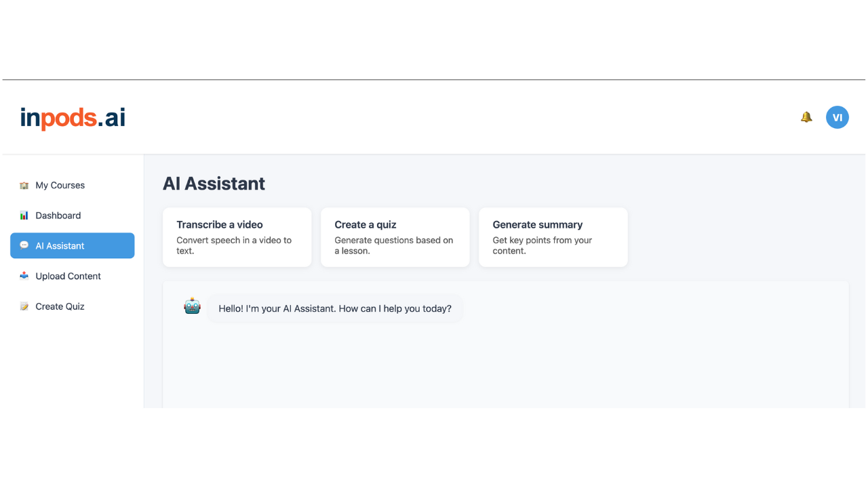Image resolution: width=868 pixels, height=488 pixels.
Task: Click the My Courses school icon
Action: click(x=24, y=185)
